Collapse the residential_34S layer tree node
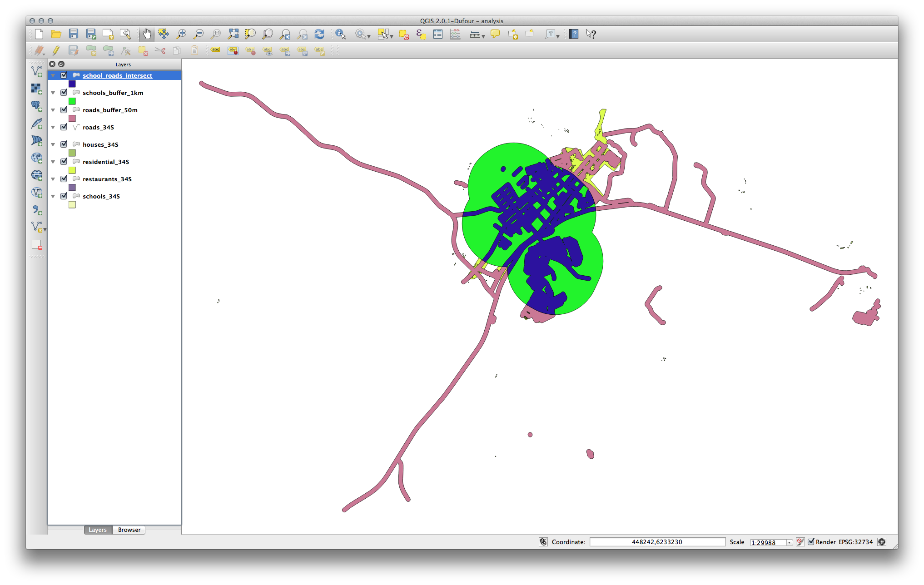Viewport: 924px width, 585px height. (53, 162)
